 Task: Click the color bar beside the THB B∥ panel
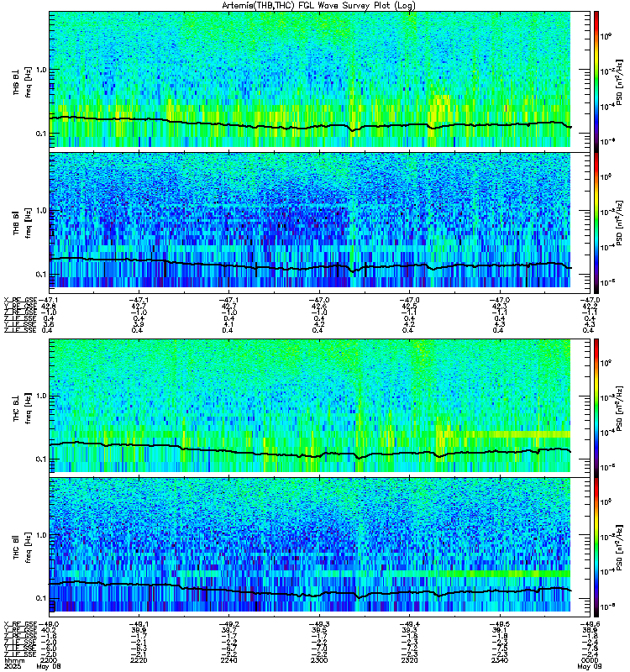tap(596, 223)
